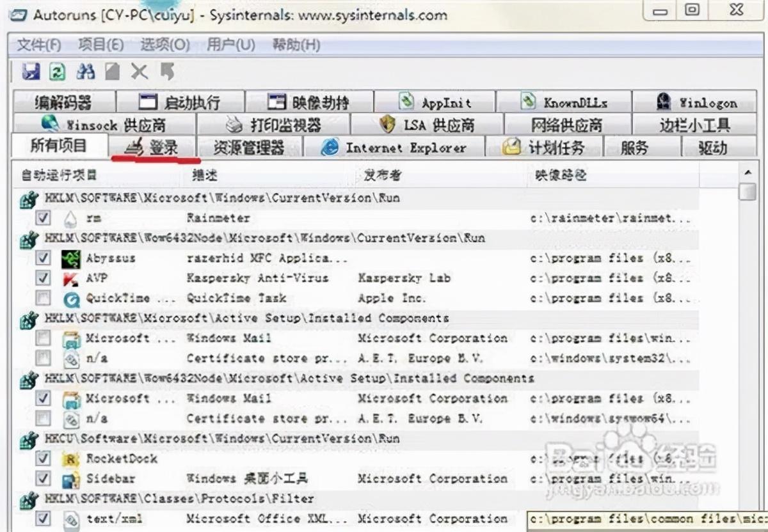Screen dimensions: 768x532
Task: Select the Kaspersky Anti-Virus description text
Action: point(257,278)
